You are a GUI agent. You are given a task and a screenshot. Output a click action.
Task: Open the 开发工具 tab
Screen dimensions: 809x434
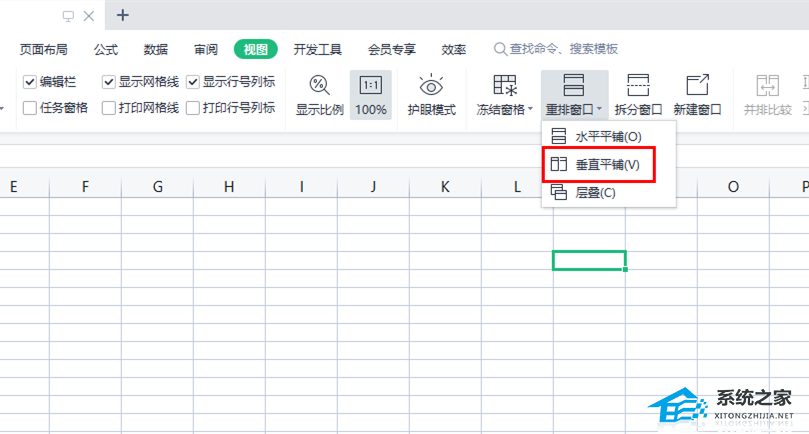click(x=317, y=50)
